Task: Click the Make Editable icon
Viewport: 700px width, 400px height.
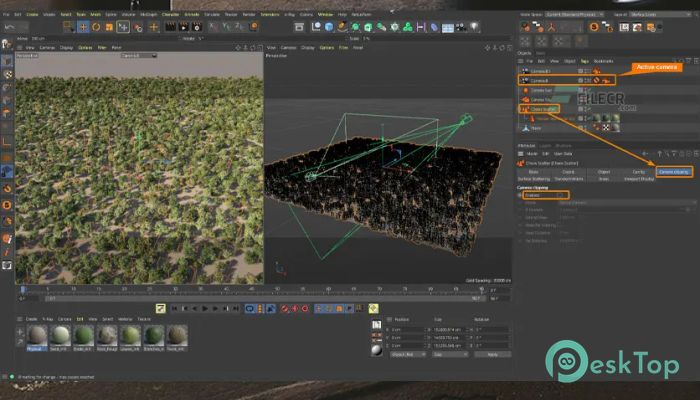Action: point(6,44)
